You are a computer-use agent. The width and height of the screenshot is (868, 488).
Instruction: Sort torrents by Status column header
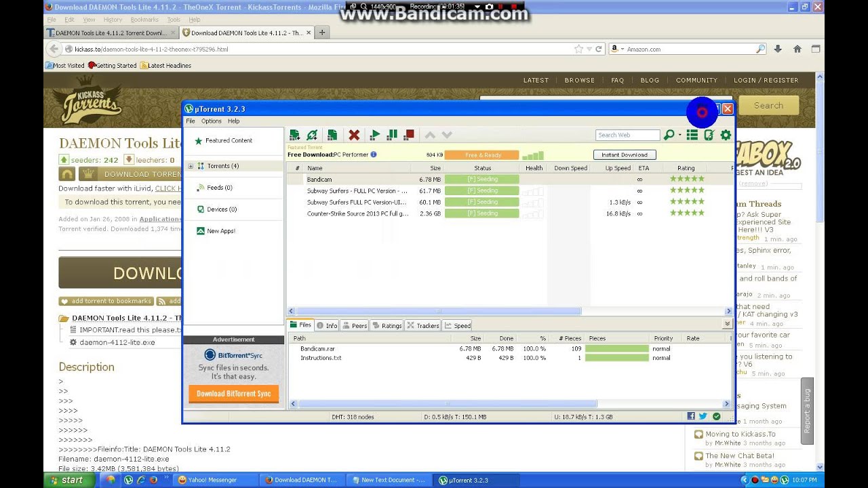(x=482, y=168)
